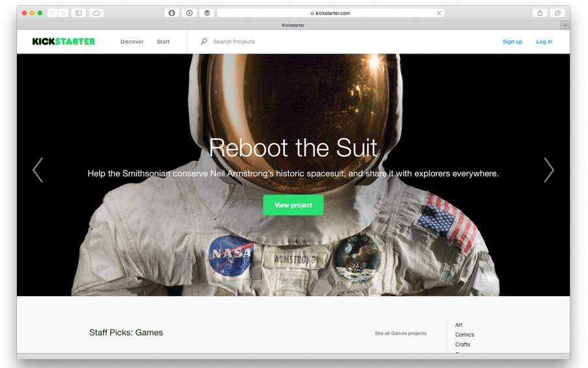Select the Comics category

(x=465, y=335)
